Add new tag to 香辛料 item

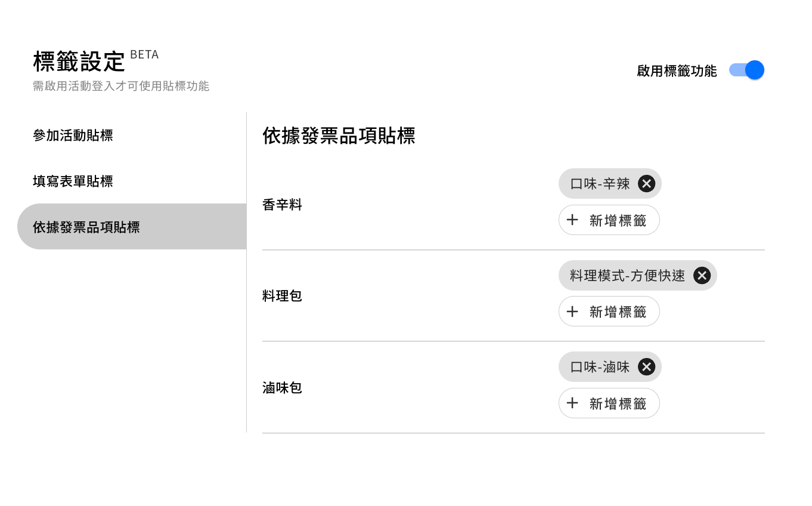[617, 220]
